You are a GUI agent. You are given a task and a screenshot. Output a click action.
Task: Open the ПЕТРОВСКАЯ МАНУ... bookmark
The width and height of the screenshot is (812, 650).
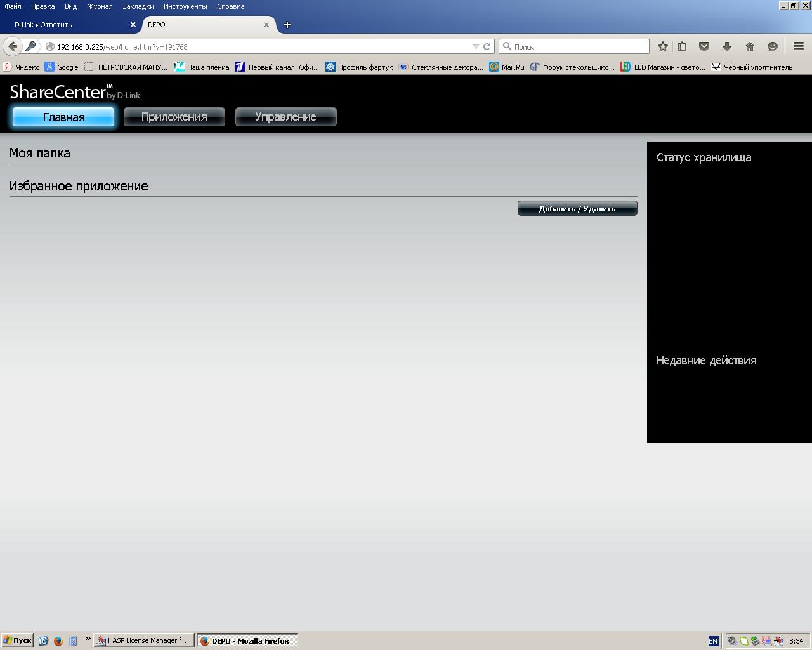[126, 67]
